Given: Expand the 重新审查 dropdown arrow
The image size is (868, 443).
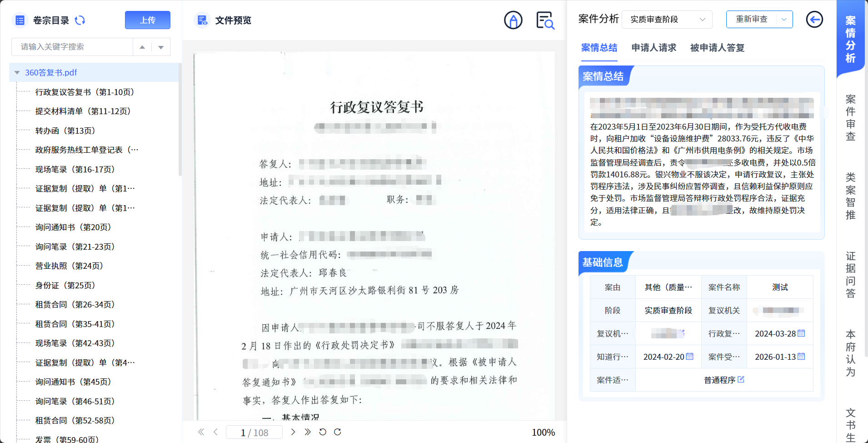Looking at the screenshot, I should click(x=784, y=20).
